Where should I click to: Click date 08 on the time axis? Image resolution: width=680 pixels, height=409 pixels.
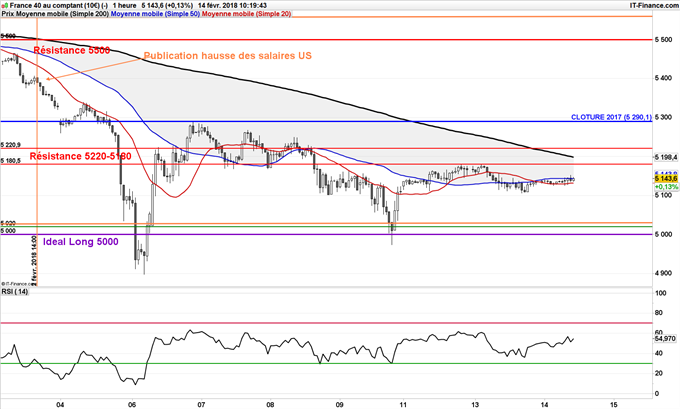pyautogui.click(x=270, y=405)
